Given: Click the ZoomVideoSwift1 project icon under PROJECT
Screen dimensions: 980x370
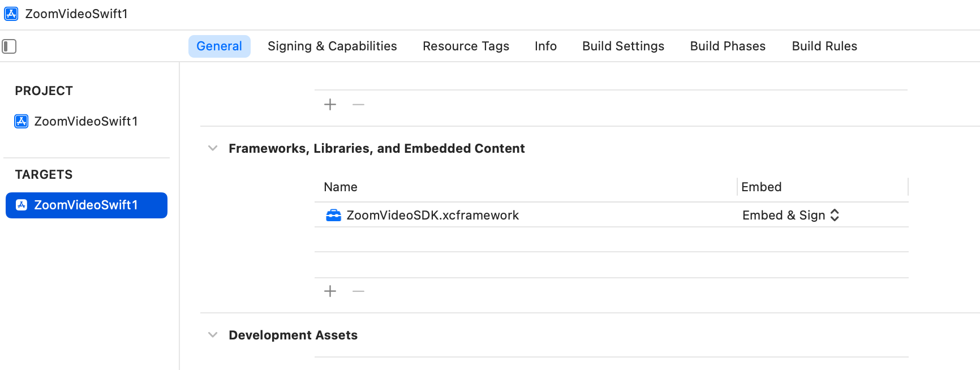Looking at the screenshot, I should pos(22,121).
